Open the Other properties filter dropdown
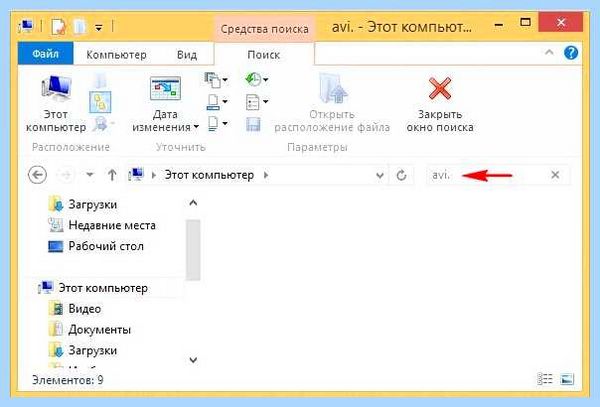Viewport: 600px width, 407px height. tap(217, 124)
